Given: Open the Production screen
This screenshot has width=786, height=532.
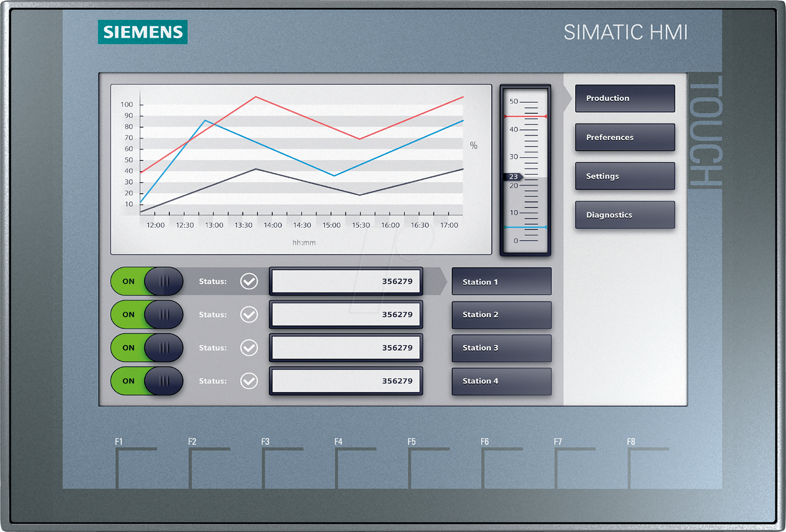Looking at the screenshot, I should coord(624,98).
